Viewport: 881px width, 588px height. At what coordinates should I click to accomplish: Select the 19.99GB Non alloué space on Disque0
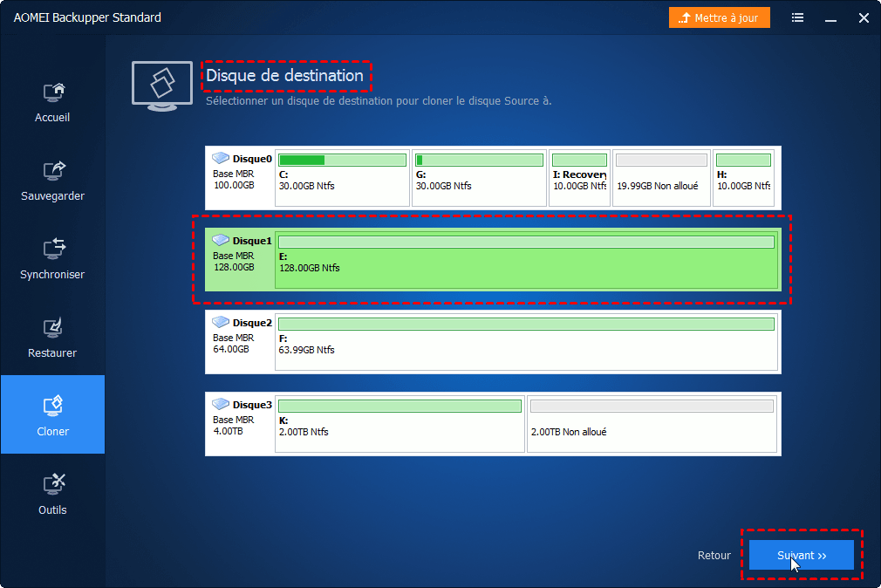pos(661,176)
